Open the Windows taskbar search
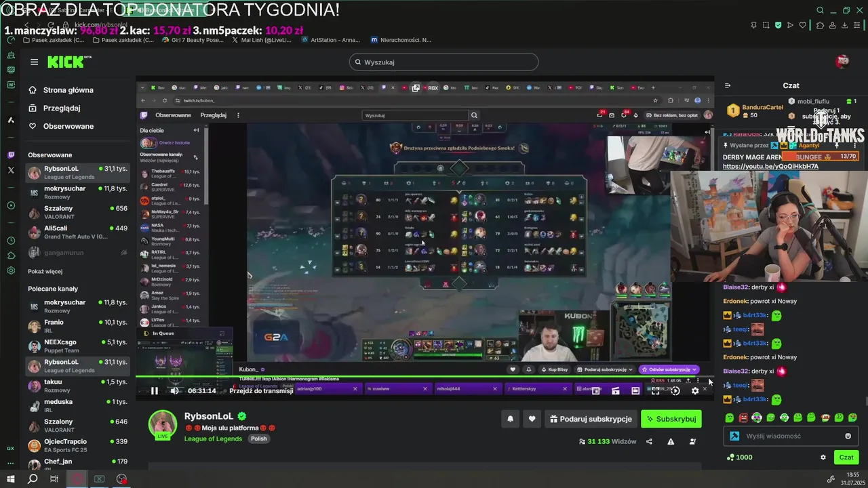The height and width of the screenshot is (488, 868). pyautogui.click(x=33, y=479)
